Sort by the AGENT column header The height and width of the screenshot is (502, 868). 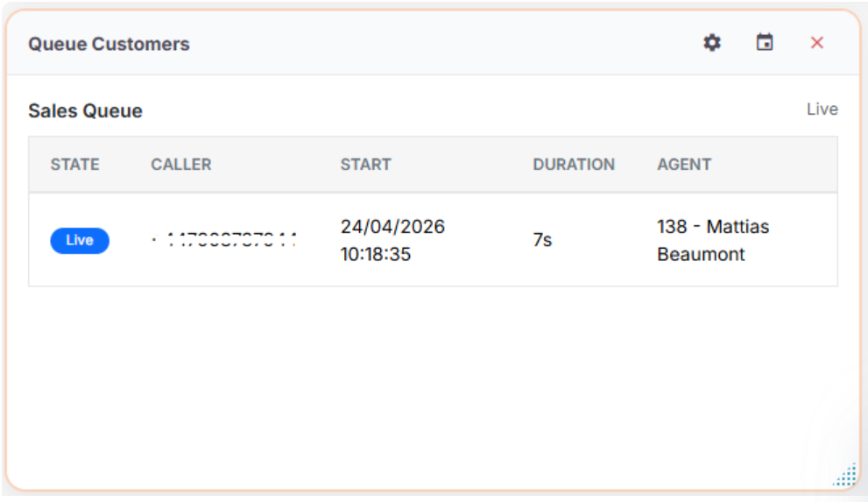[684, 165]
